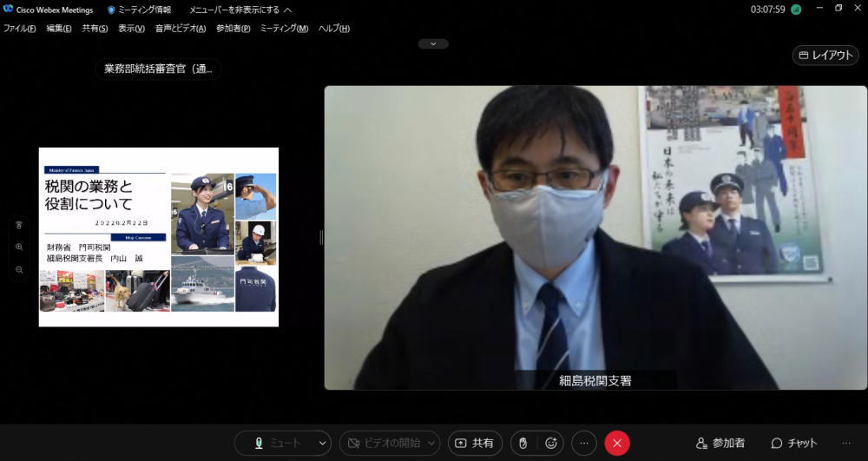Leave the meeting with the red X button

pyautogui.click(x=617, y=443)
